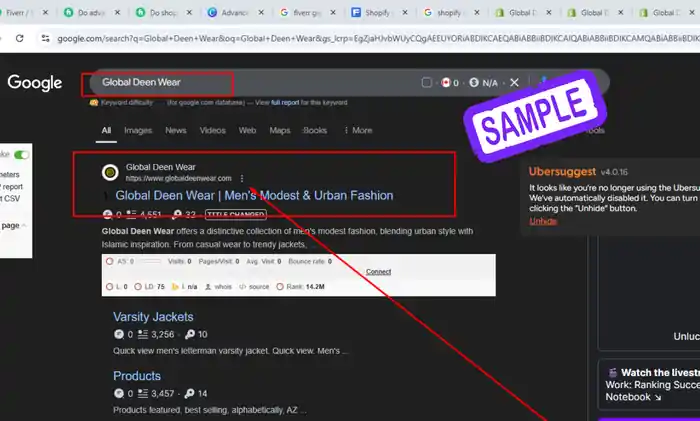700x421 pixels.
Task: Click the key icon next to Products 14
Action: click(190, 393)
